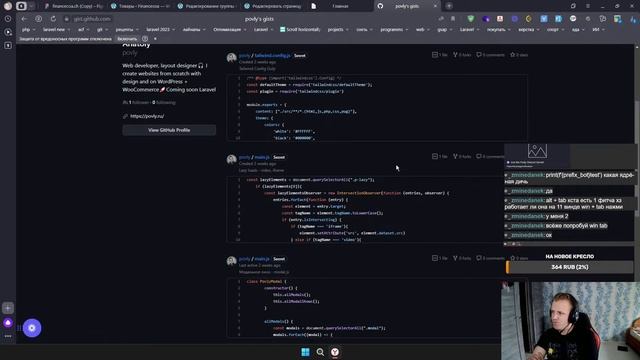Viewport: 640px width, 360px height.
Task: Click stars count of tailwind.config.js gist
Action: [x=519, y=55]
